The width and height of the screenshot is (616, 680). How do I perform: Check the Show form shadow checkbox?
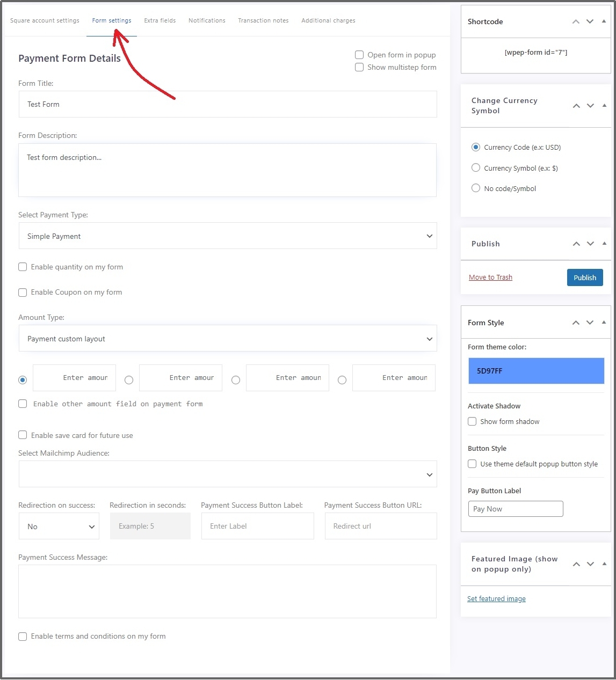[x=472, y=421]
